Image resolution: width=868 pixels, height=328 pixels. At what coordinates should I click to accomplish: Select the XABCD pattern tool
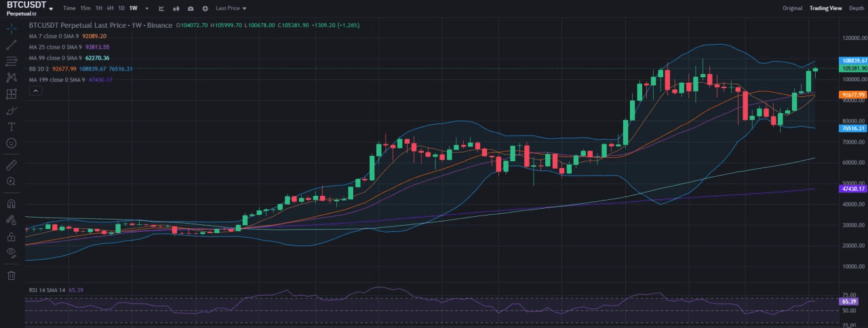coord(11,77)
